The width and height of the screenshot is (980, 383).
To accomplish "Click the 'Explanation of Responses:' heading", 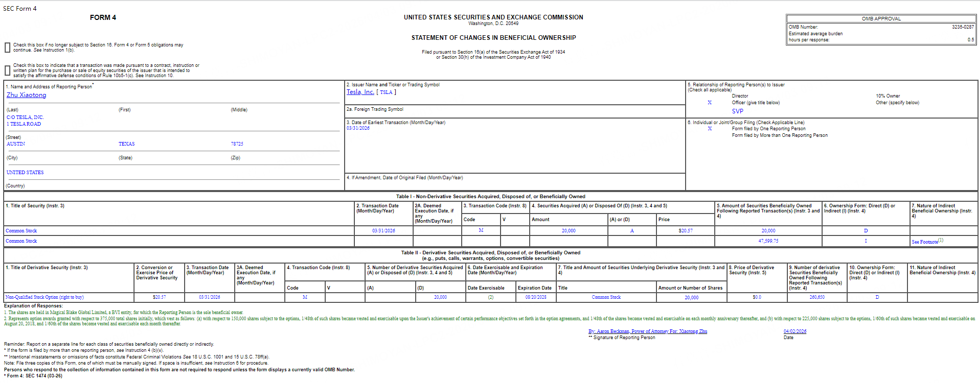I will point(33,306).
